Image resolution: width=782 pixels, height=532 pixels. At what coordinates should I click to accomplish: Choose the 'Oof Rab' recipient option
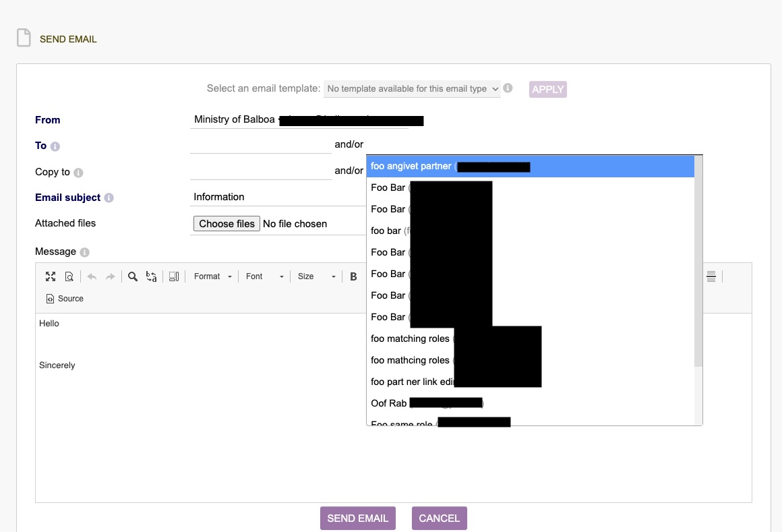coord(389,403)
